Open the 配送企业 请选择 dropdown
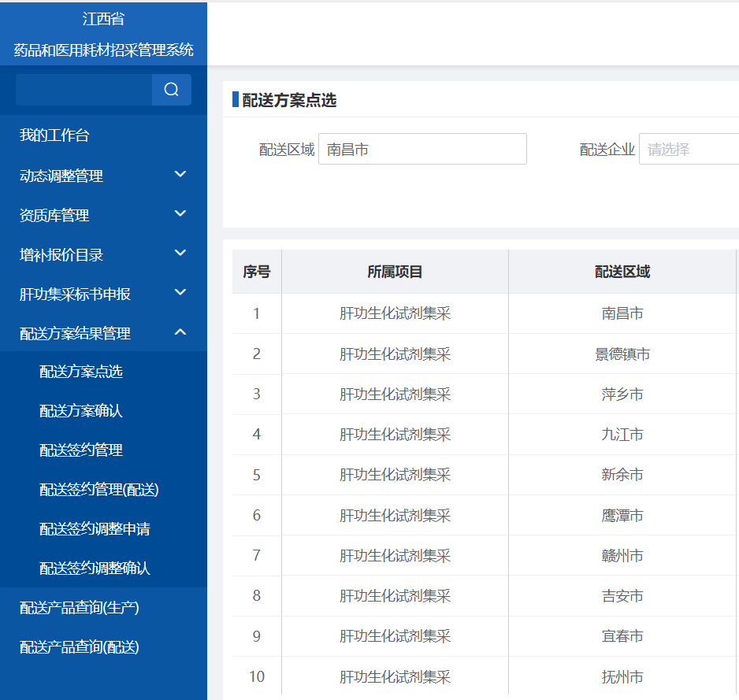This screenshot has width=739, height=700. (688, 149)
